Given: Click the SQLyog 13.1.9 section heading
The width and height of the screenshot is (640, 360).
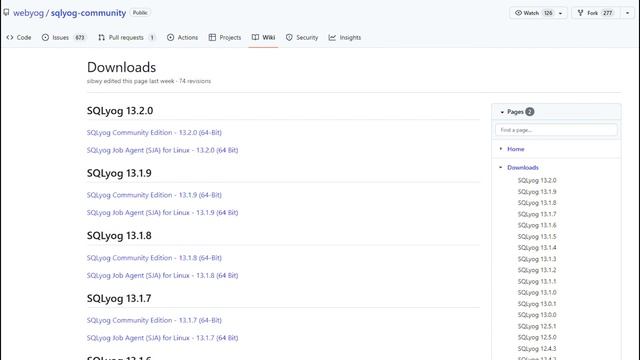Looking at the screenshot, I should (x=119, y=173).
